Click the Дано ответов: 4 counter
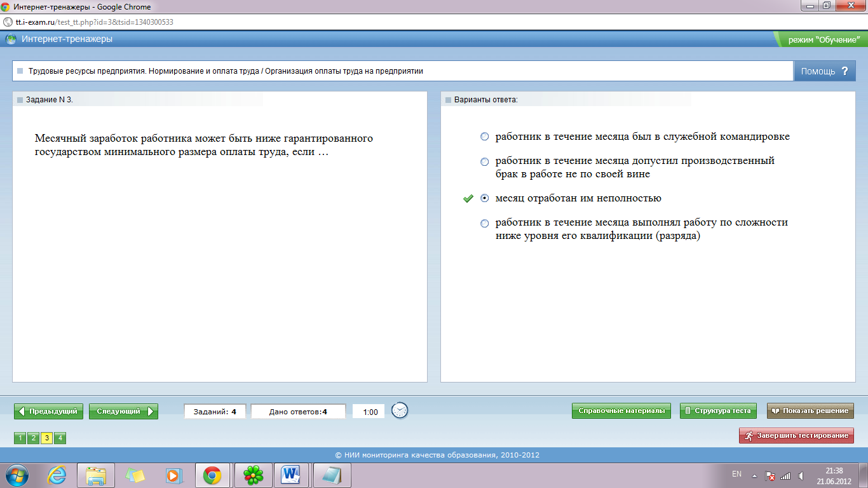Screen dimensions: 868x488 [298, 412]
